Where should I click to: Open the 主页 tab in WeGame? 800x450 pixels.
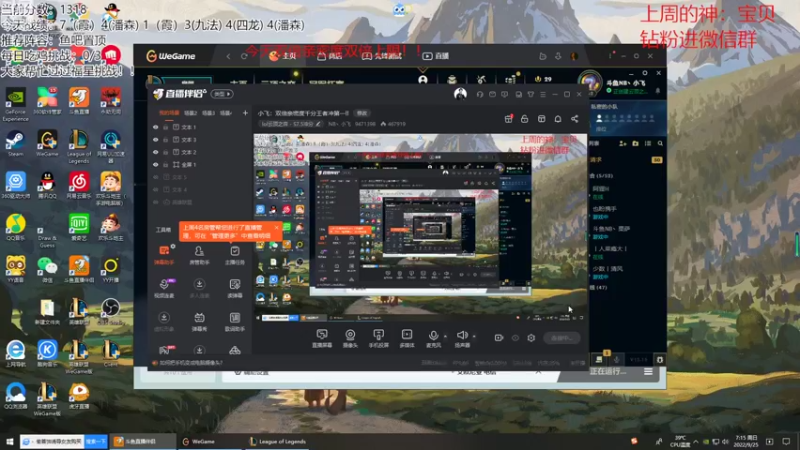283,56
